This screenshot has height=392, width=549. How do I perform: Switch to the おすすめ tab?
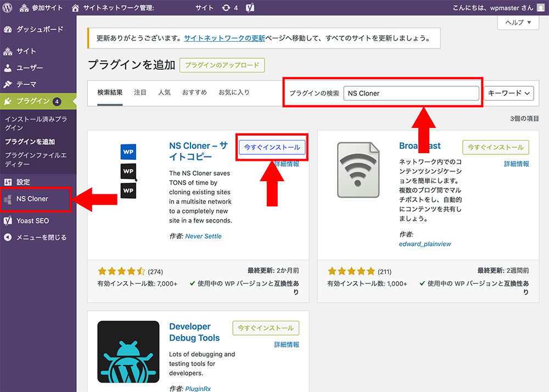tap(194, 92)
